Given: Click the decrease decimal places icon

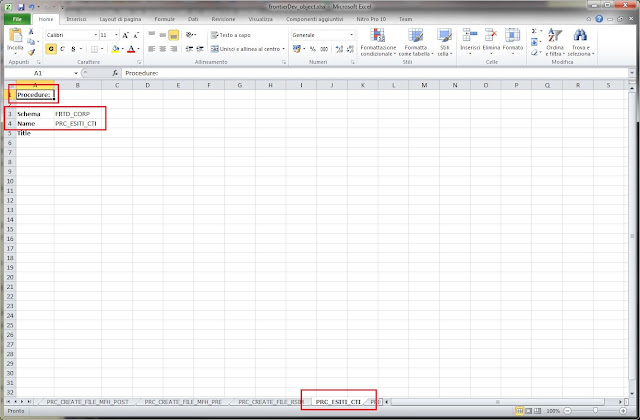Looking at the screenshot, I should 350,49.
